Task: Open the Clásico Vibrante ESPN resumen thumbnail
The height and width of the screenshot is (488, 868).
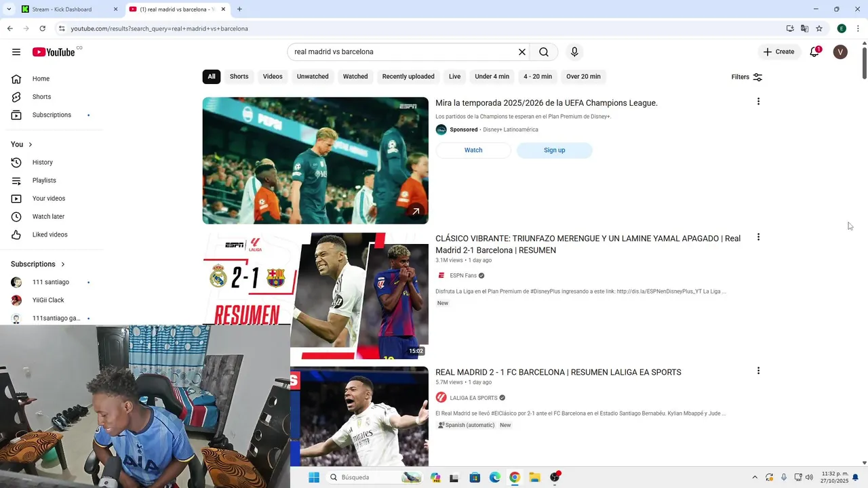Action: [315, 296]
